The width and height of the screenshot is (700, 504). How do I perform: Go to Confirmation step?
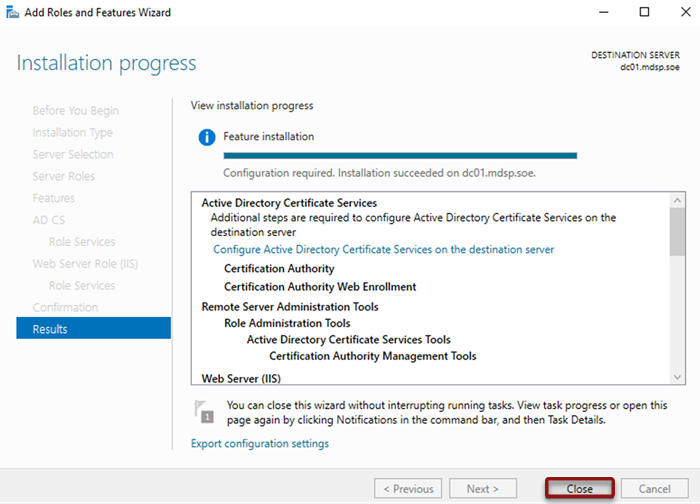pos(65,308)
